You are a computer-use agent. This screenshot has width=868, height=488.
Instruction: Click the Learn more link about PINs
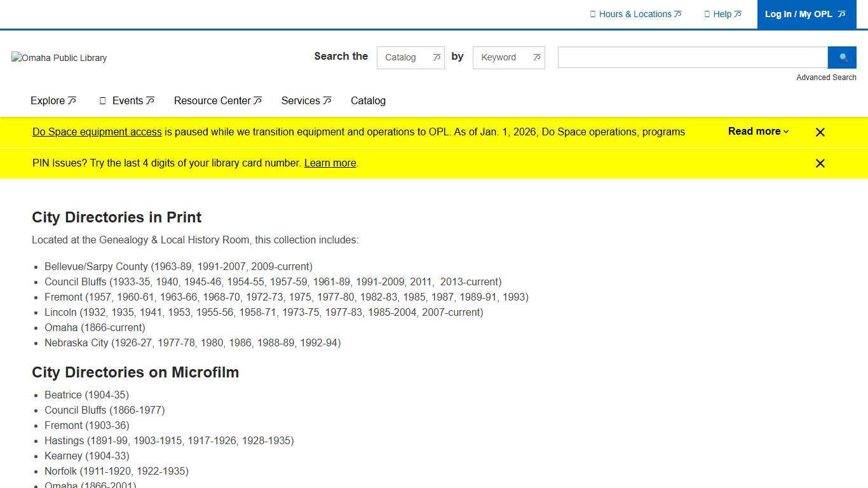coord(330,163)
